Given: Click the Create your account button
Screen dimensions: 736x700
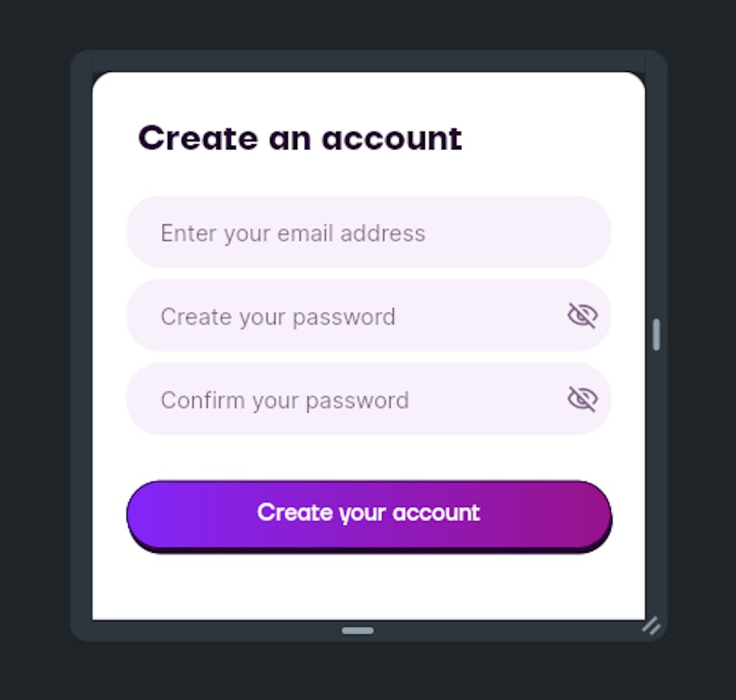Looking at the screenshot, I should (369, 516).
